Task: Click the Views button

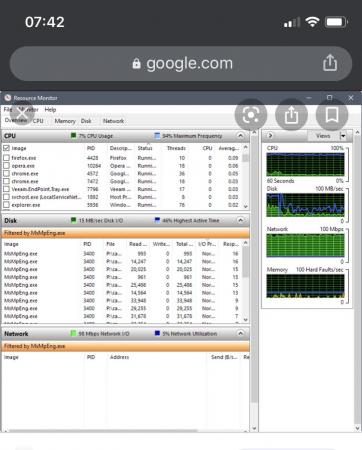Action: point(323,136)
